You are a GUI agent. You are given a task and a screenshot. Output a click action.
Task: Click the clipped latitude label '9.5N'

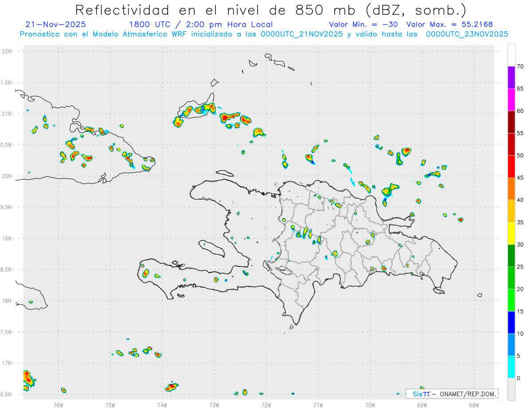[6, 207]
